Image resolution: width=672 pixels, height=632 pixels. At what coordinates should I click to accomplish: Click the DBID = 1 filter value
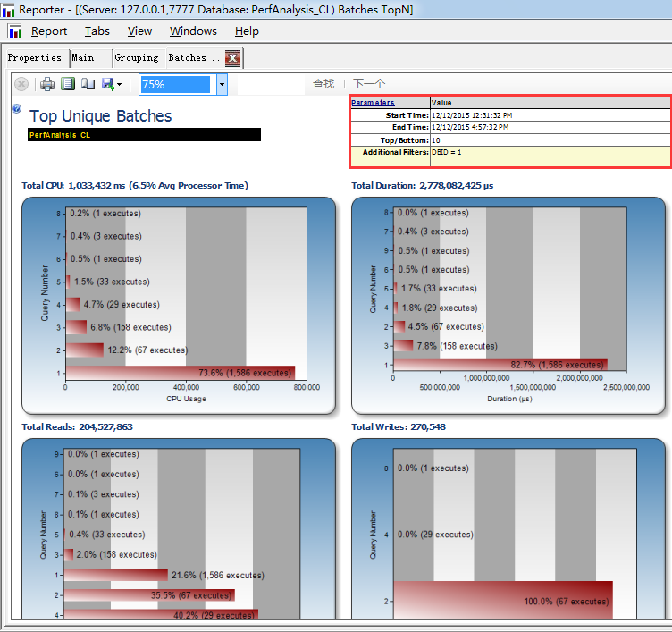pyautogui.click(x=447, y=152)
